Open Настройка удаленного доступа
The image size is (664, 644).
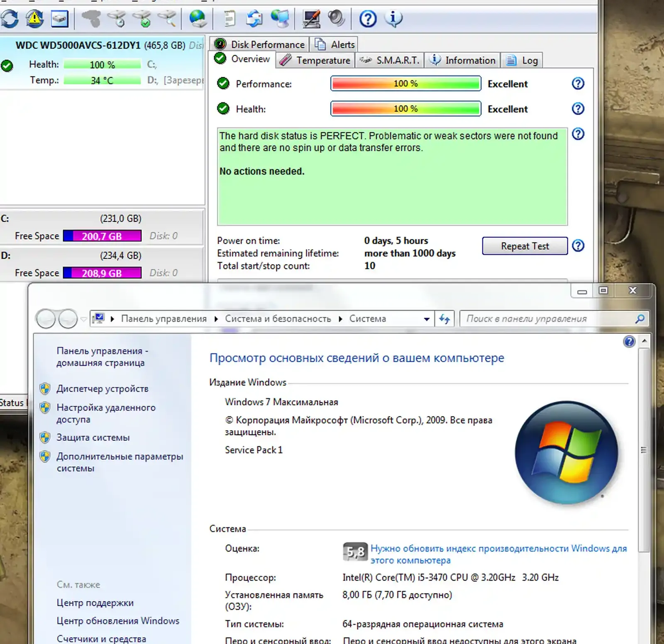point(106,413)
